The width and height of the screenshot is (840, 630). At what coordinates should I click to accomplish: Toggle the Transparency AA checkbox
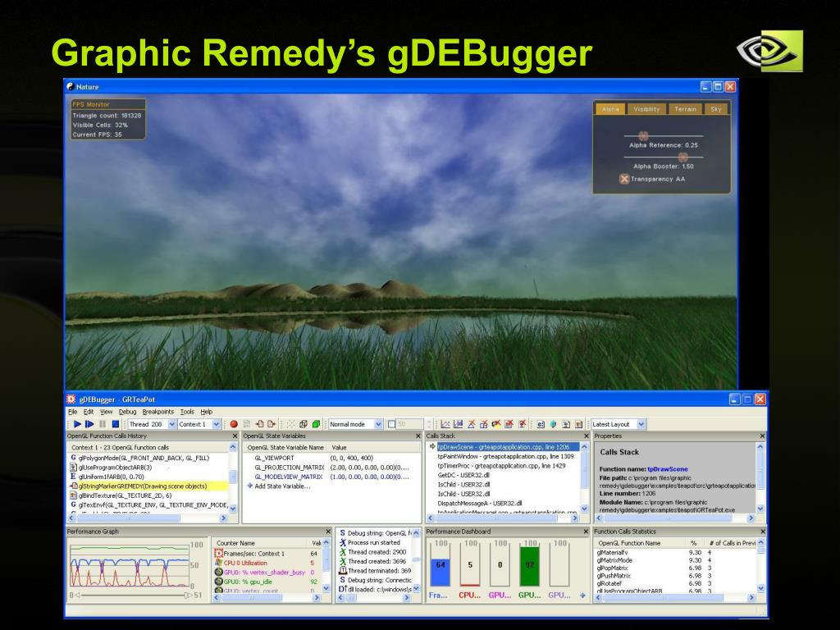[x=624, y=179]
